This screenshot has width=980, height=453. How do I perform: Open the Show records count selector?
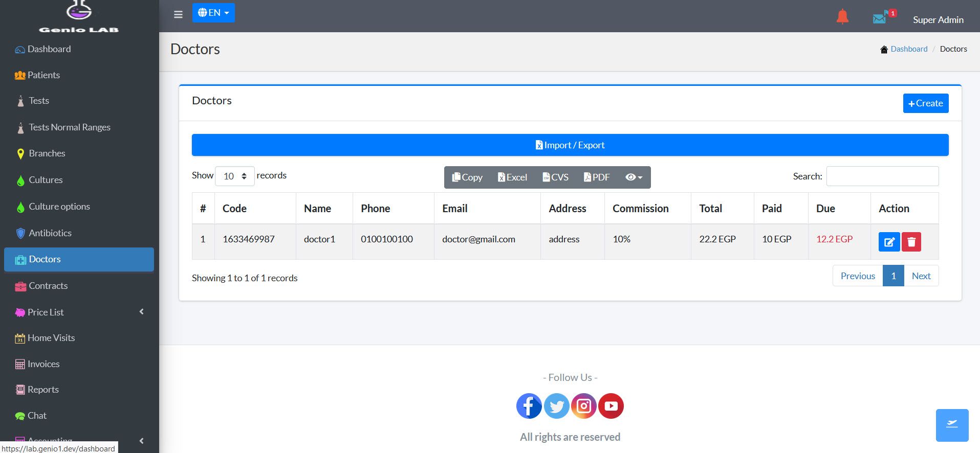coord(235,176)
